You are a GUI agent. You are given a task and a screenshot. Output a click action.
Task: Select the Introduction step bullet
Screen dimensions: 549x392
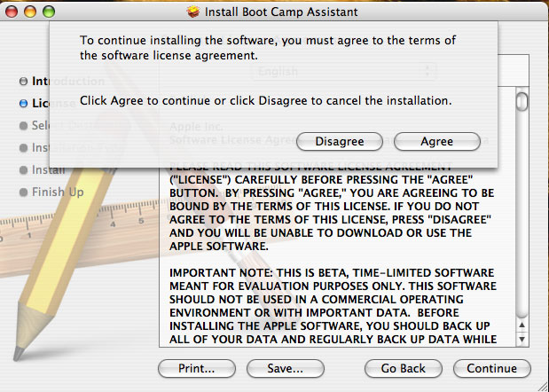23,81
